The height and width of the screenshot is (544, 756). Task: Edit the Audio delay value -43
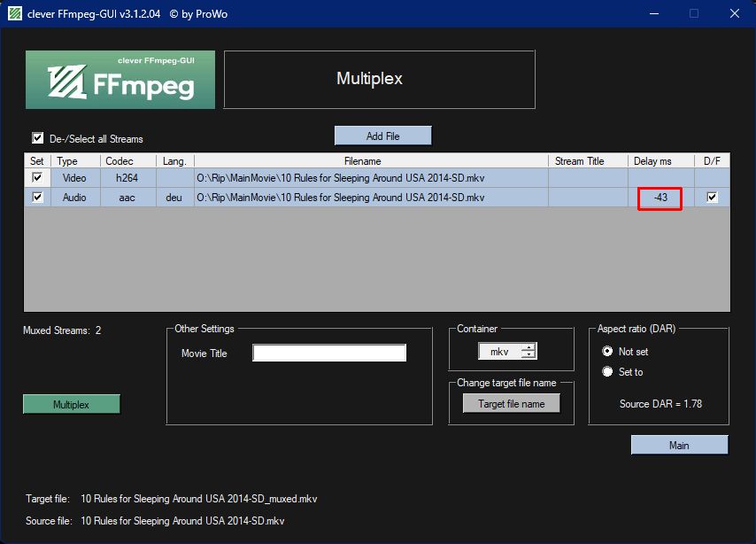click(x=660, y=198)
